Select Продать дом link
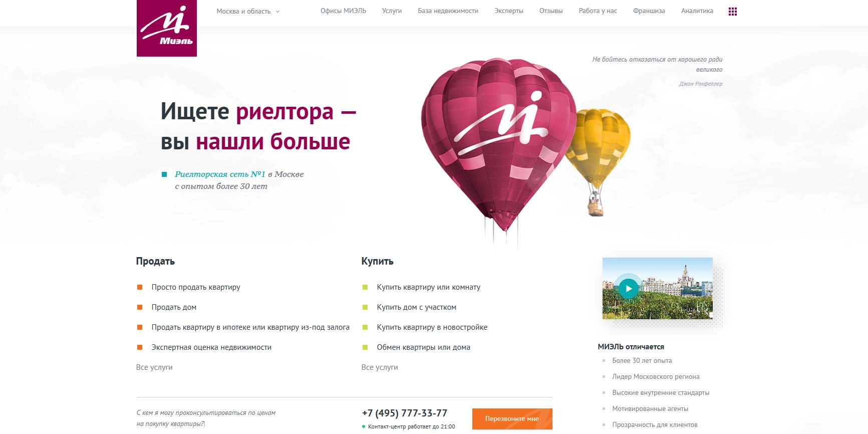This screenshot has width=868, height=434. 174,307
